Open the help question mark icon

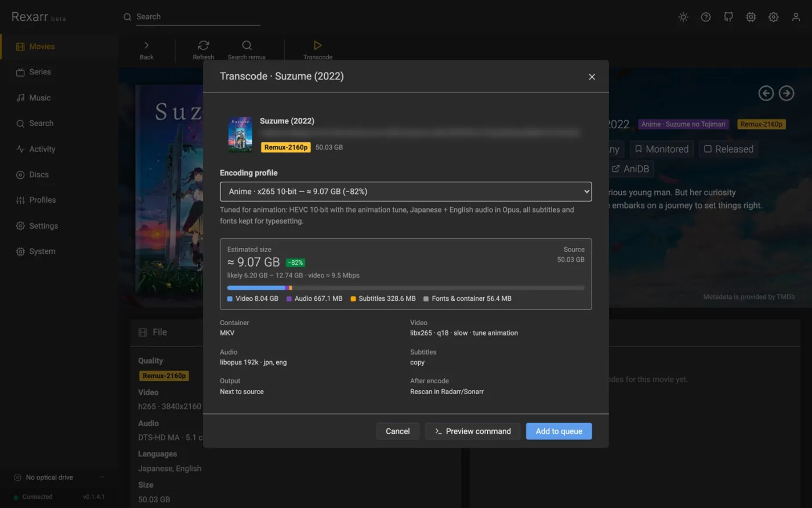click(x=706, y=17)
